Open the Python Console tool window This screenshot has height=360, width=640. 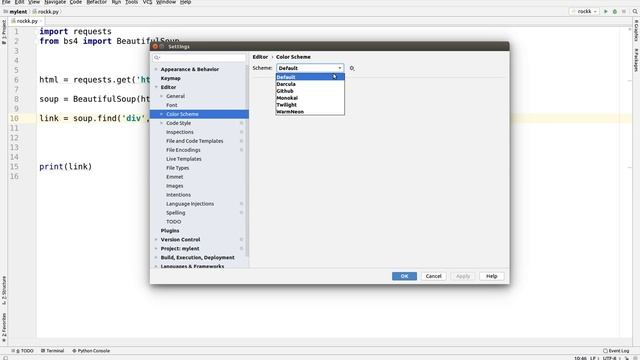coord(91,351)
